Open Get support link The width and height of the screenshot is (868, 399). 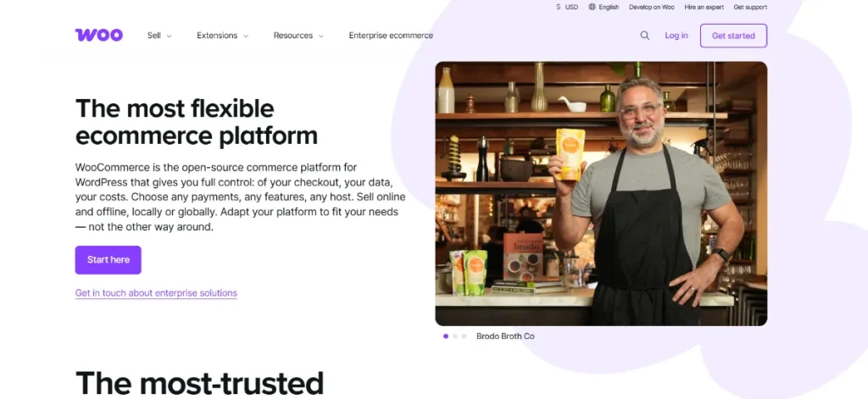click(x=751, y=7)
